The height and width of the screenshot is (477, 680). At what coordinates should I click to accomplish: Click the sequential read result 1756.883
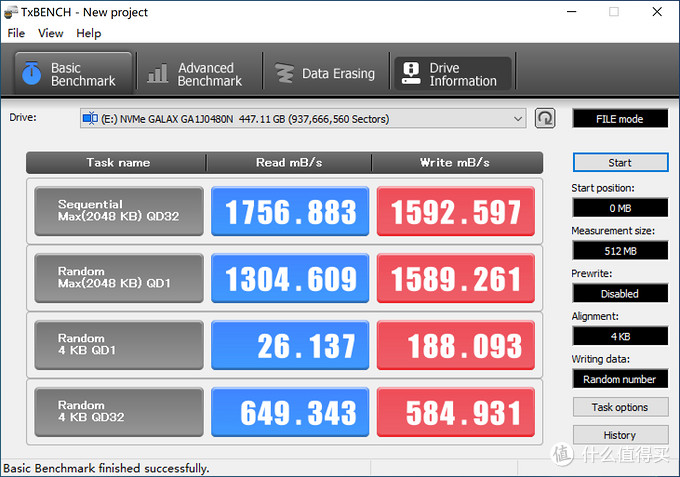pyautogui.click(x=290, y=212)
